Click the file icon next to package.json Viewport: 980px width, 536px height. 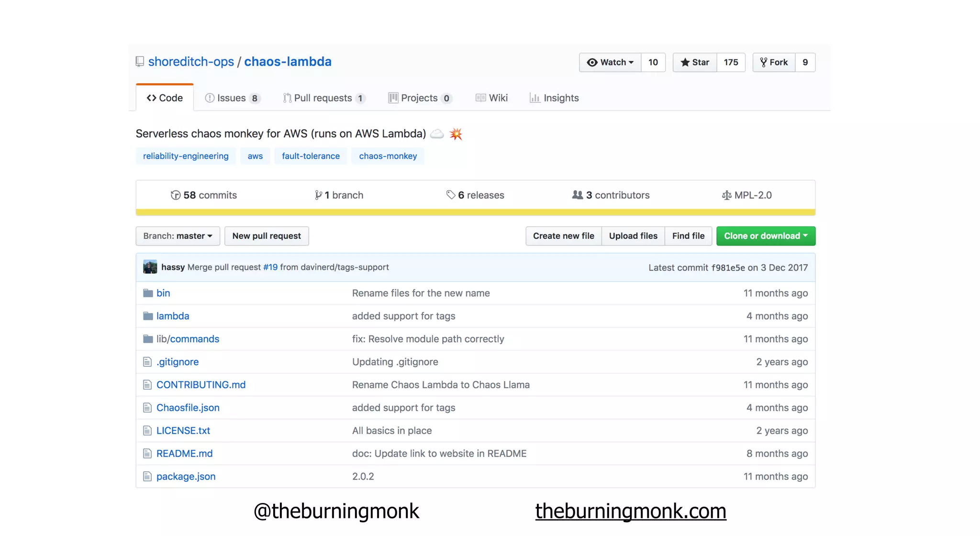click(x=147, y=477)
